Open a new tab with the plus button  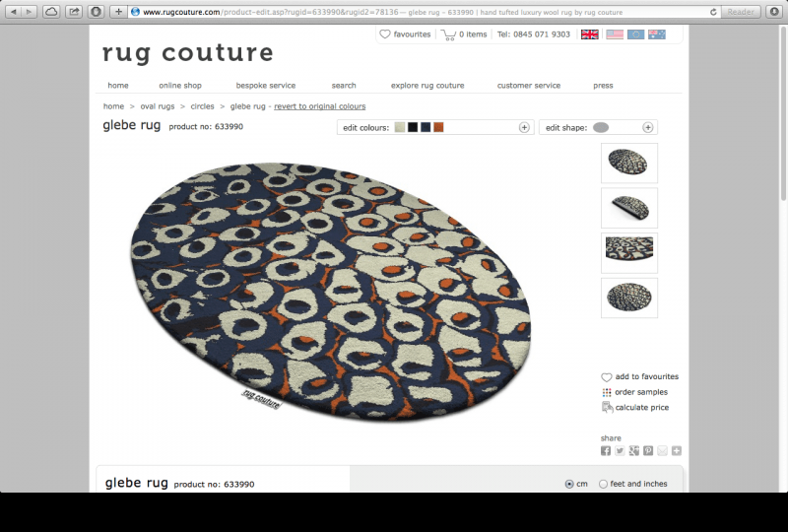click(x=118, y=12)
